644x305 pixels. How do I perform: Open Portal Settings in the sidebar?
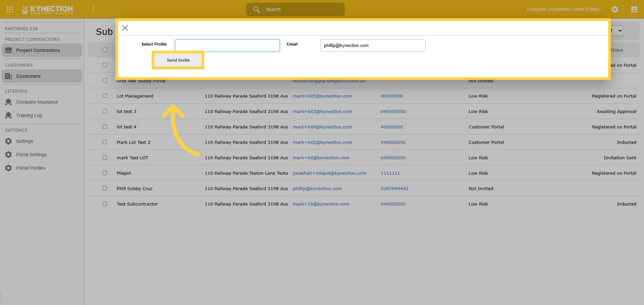pyautogui.click(x=31, y=154)
